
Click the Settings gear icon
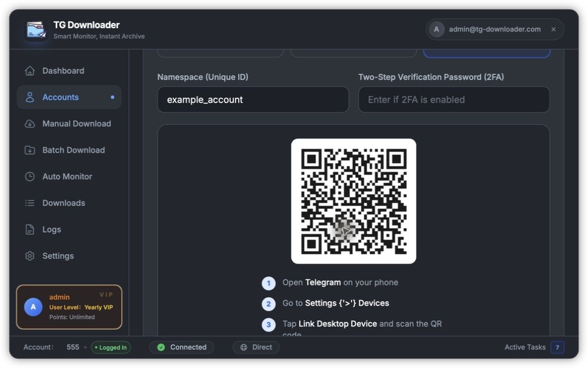(x=30, y=256)
